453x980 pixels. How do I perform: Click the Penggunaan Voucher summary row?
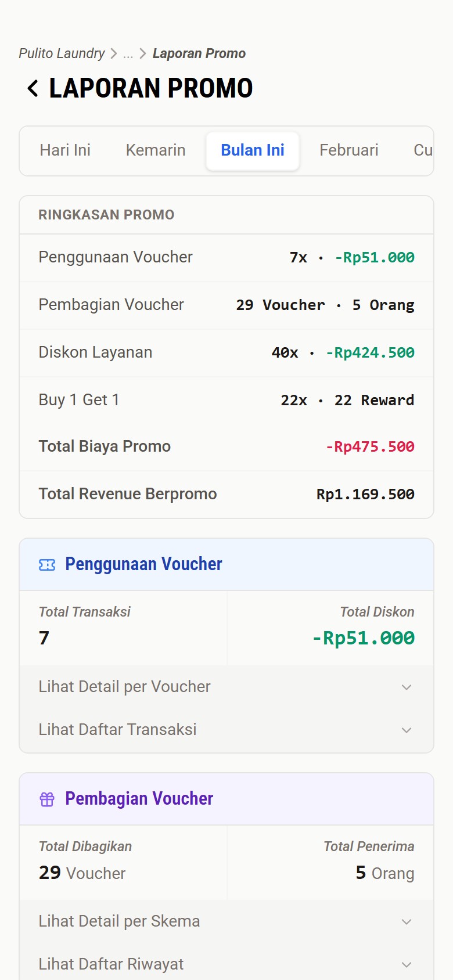point(227,258)
